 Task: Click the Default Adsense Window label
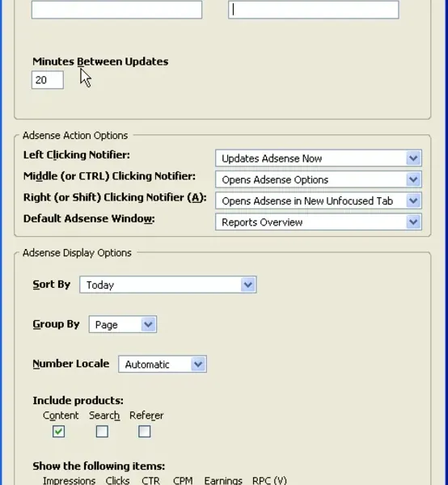pos(89,219)
